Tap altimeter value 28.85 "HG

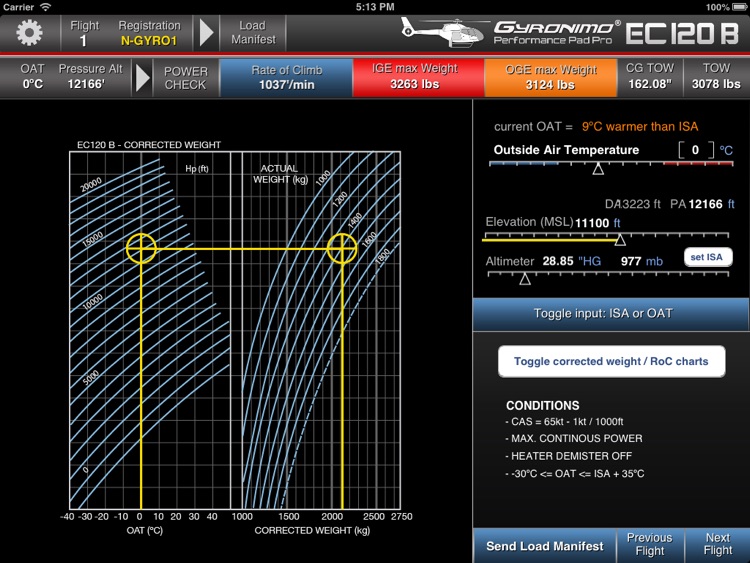tap(572, 261)
